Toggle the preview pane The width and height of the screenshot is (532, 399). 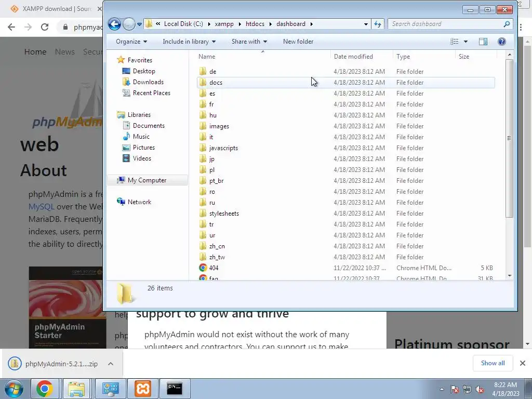(483, 42)
